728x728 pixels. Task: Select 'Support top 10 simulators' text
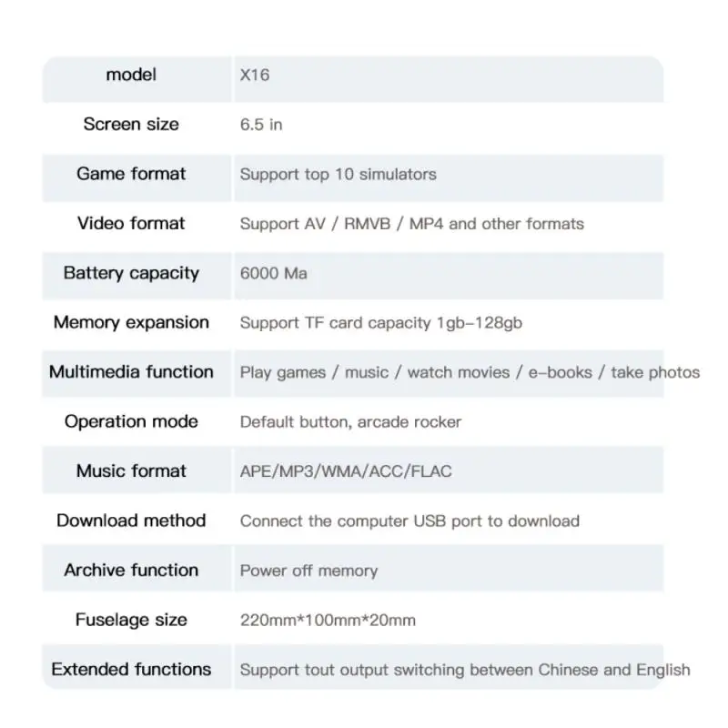point(338,175)
